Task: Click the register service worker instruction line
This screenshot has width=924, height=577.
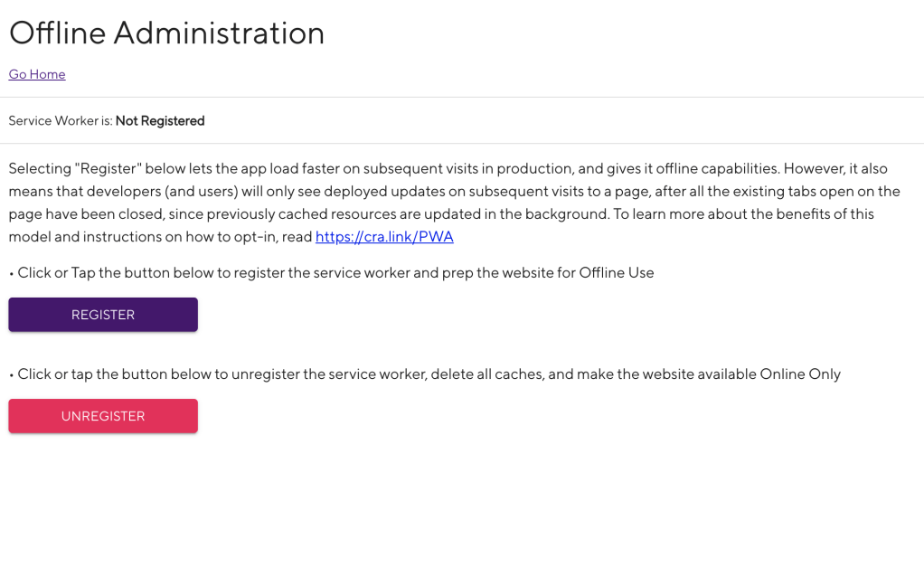Action: pos(331,272)
